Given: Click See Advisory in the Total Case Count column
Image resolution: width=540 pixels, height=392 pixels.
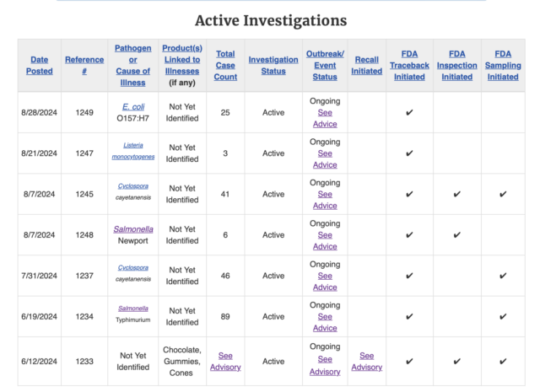Looking at the screenshot, I should 224,361.
